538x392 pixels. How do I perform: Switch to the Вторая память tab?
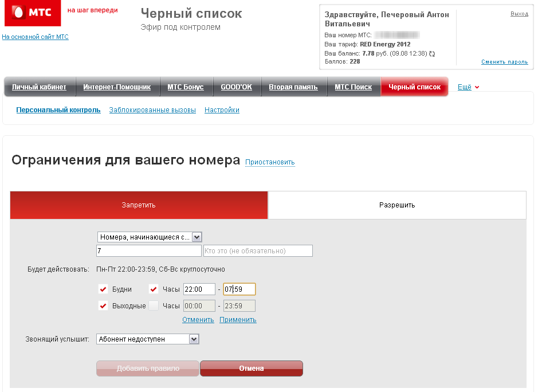pos(293,87)
